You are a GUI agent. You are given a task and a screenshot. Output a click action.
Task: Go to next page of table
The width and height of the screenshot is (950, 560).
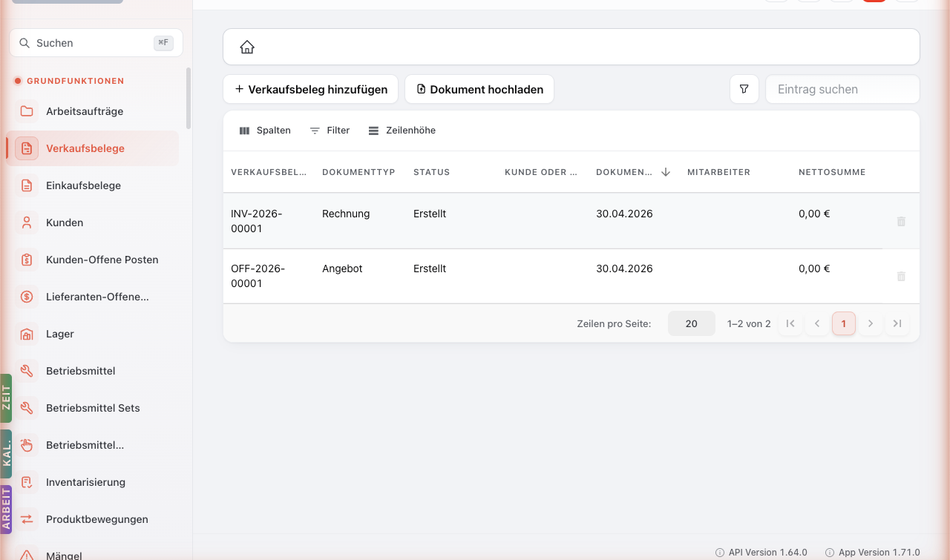pos(871,323)
